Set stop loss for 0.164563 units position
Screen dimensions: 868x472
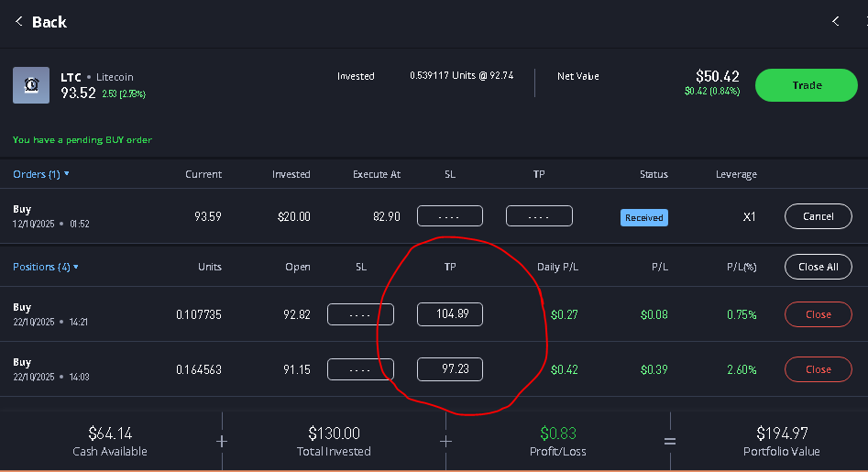click(x=360, y=369)
